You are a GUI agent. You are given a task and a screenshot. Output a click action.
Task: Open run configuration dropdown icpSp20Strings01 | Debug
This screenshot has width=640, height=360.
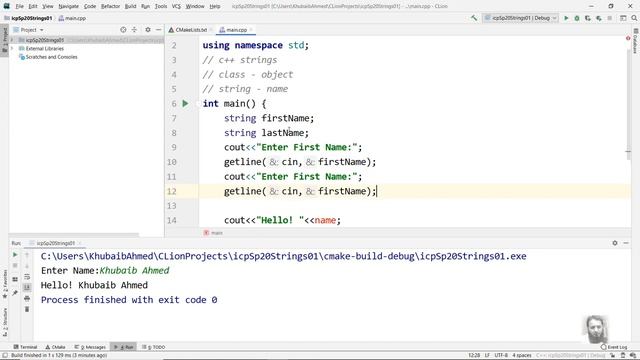click(520, 18)
